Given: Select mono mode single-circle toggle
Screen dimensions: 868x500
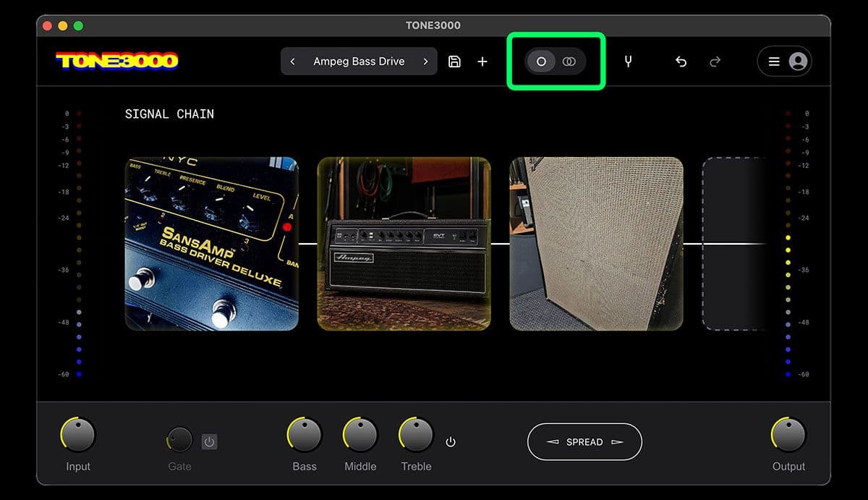Looking at the screenshot, I should point(541,62).
